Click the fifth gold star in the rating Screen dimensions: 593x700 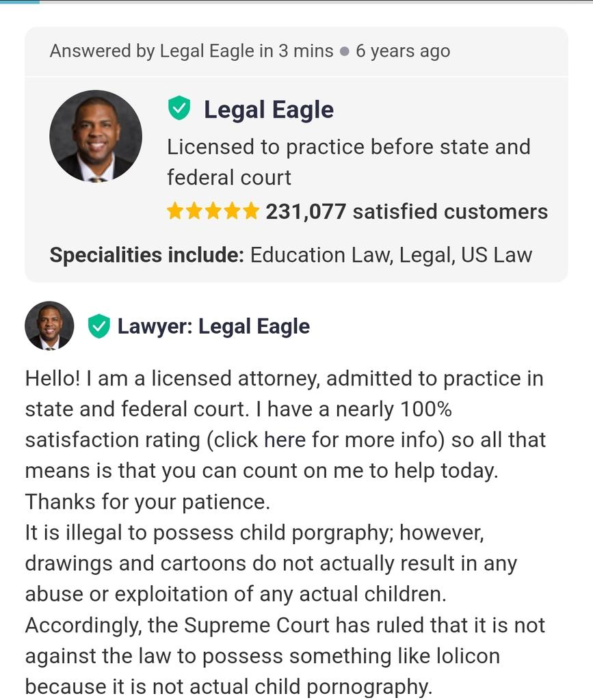click(x=250, y=211)
